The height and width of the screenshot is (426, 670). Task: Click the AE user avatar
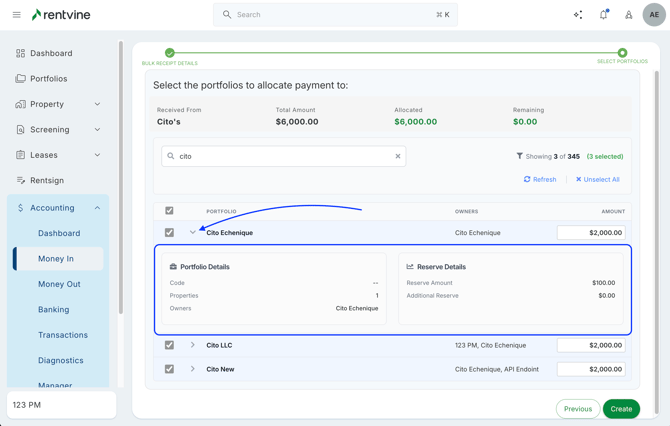[x=654, y=15]
